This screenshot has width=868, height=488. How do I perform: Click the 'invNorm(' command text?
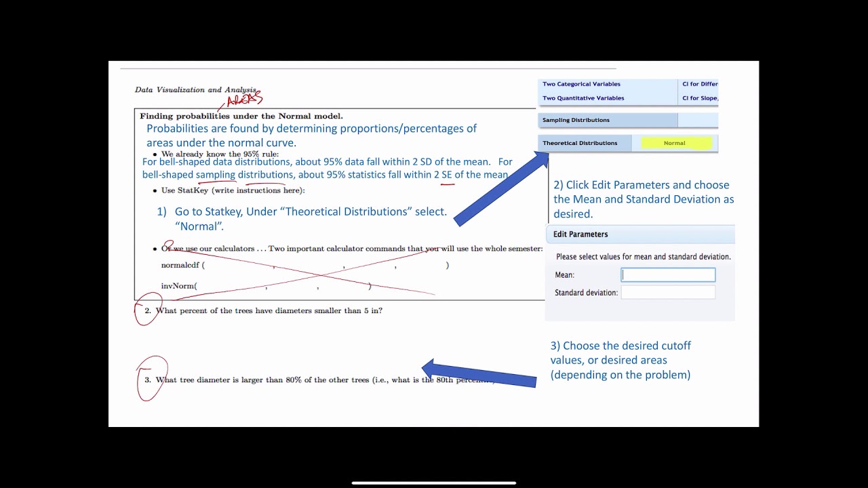(x=179, y=286)
